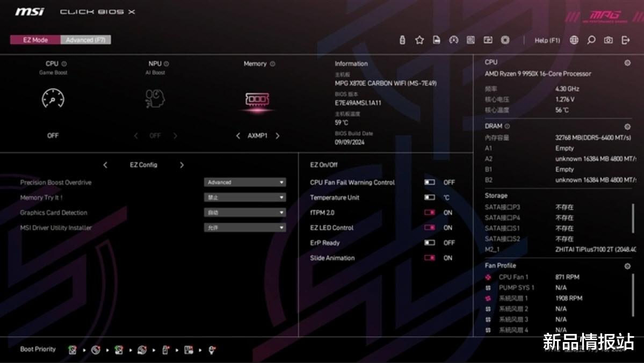Select second boot priority disc icon
This screenshot has height=363, width=644.
(96, 350)
